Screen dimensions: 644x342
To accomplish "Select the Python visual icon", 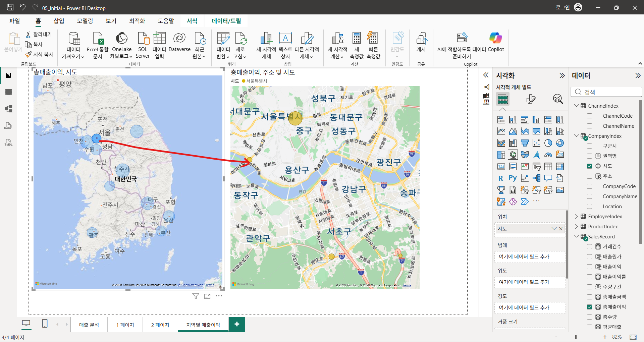I will coord(513,178).
